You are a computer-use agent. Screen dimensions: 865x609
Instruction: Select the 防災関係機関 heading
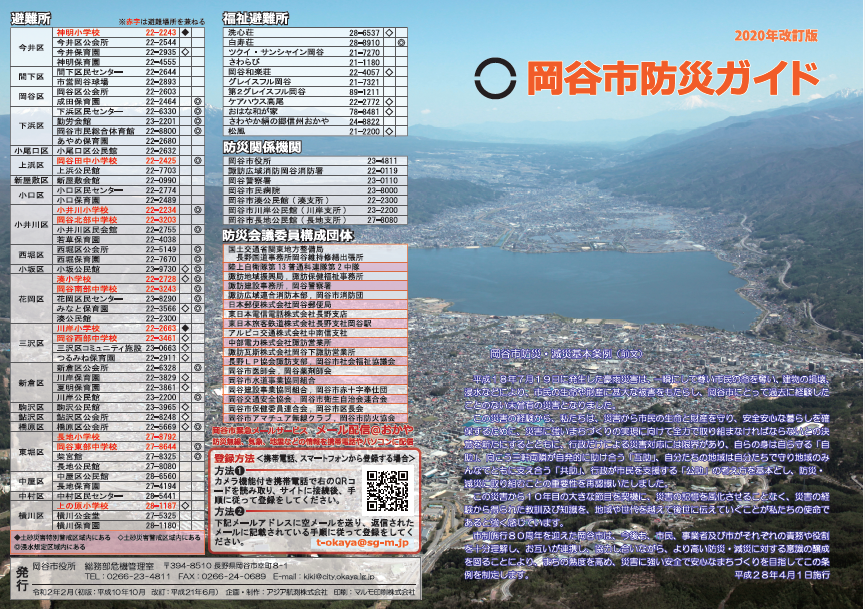click(262, 146)
